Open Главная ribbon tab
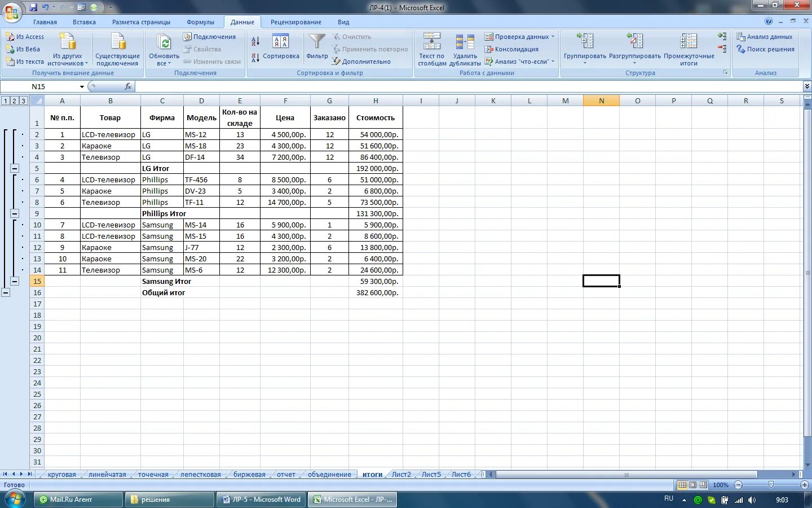 click(45, 22)
